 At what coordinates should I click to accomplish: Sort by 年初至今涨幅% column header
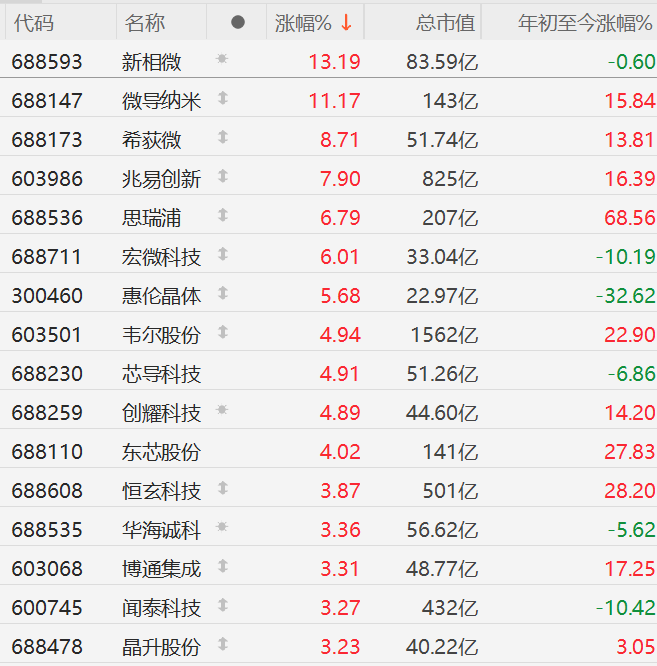coord(585,23)
